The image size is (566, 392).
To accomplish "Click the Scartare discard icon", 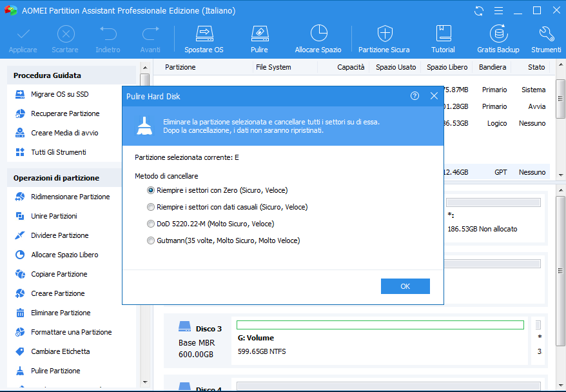I will [65, 34].
